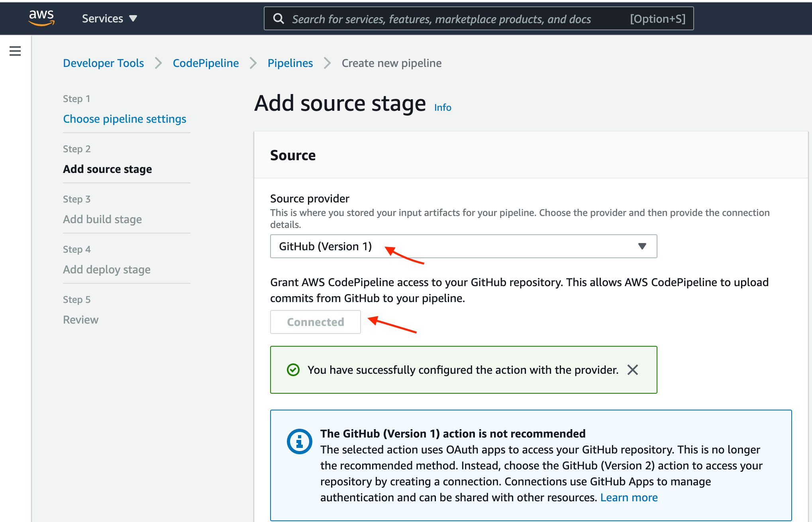Open the Learn more link
The height and width of the screenshot is (522, 812).
point(629,497)
